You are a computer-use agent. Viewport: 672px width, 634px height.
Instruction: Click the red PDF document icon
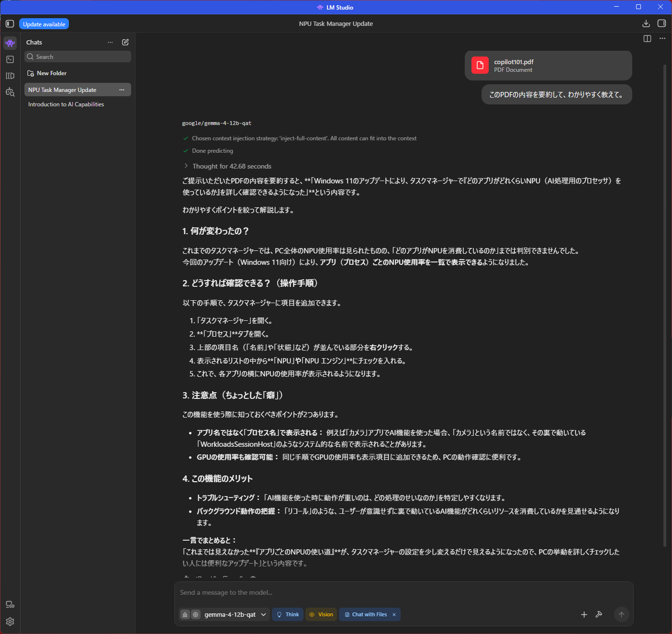(x=480, y=65)
